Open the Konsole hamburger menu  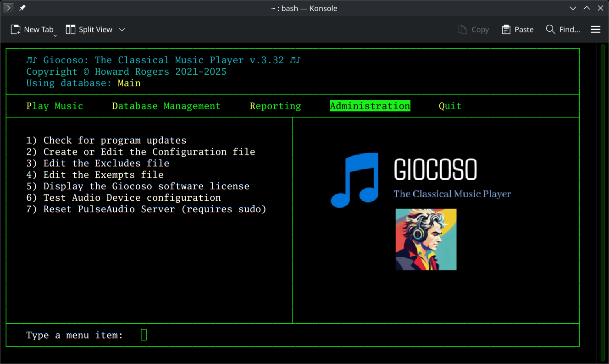click(x=595, y=29)
